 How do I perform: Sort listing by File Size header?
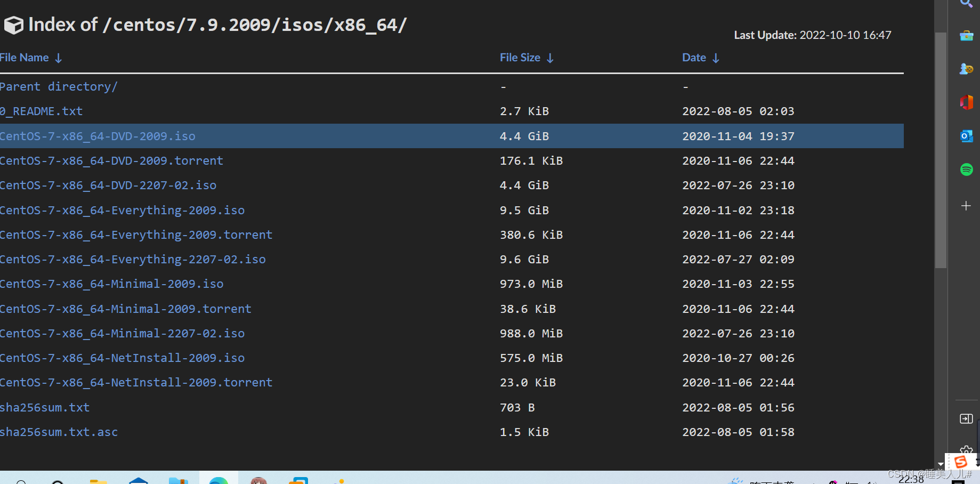click(x=520, y=58)
